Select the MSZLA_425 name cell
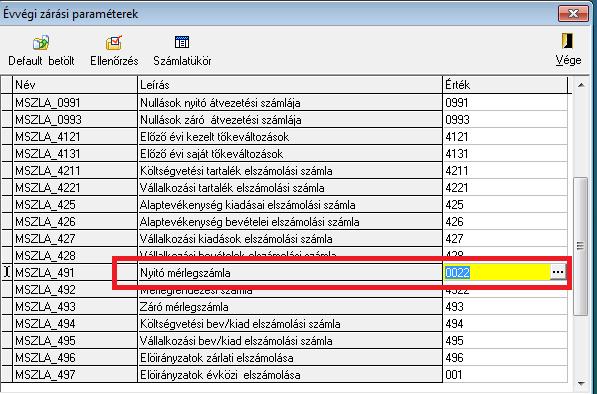Screen dimensions: 597x394 pyautogui.click(x=75, y=205)
